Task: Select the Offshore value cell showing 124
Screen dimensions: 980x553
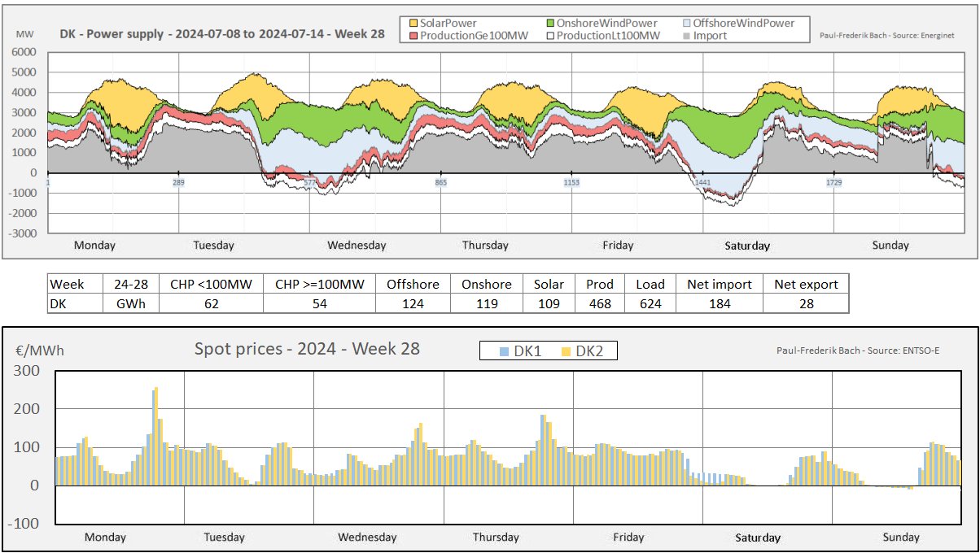Action: click(x=413, y=303)
